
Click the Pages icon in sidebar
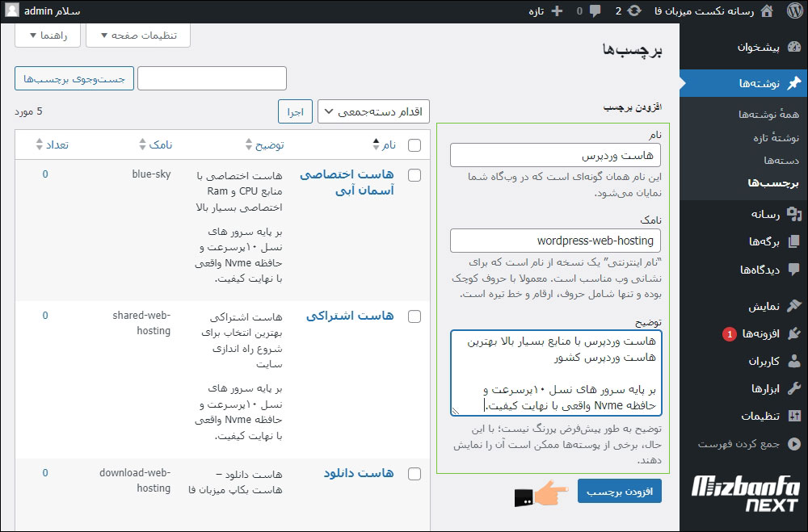794,242
